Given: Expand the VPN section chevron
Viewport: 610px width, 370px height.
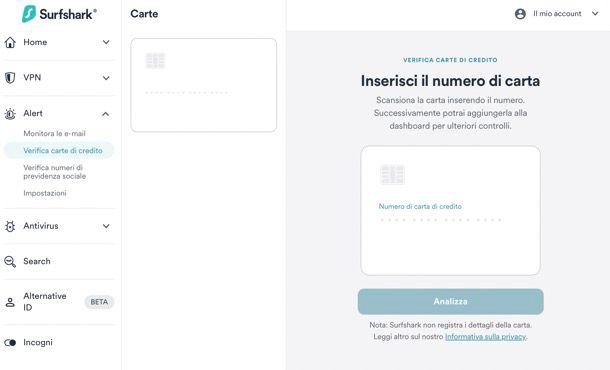Looking at the screenshot, I should (x=106, y=78).
